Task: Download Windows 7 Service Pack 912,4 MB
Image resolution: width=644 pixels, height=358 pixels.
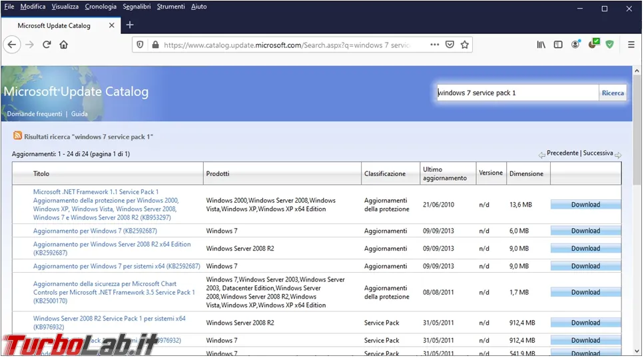Action: coord(585,340)
